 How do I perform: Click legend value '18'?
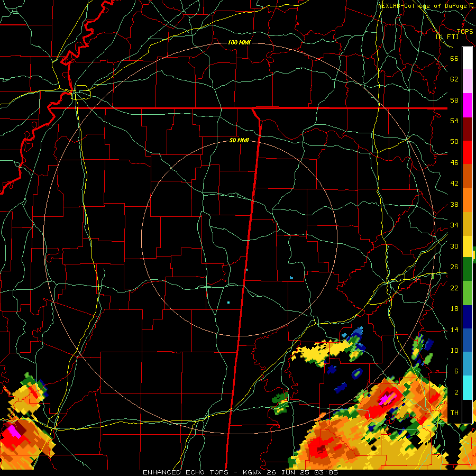(x=454, y=309)
